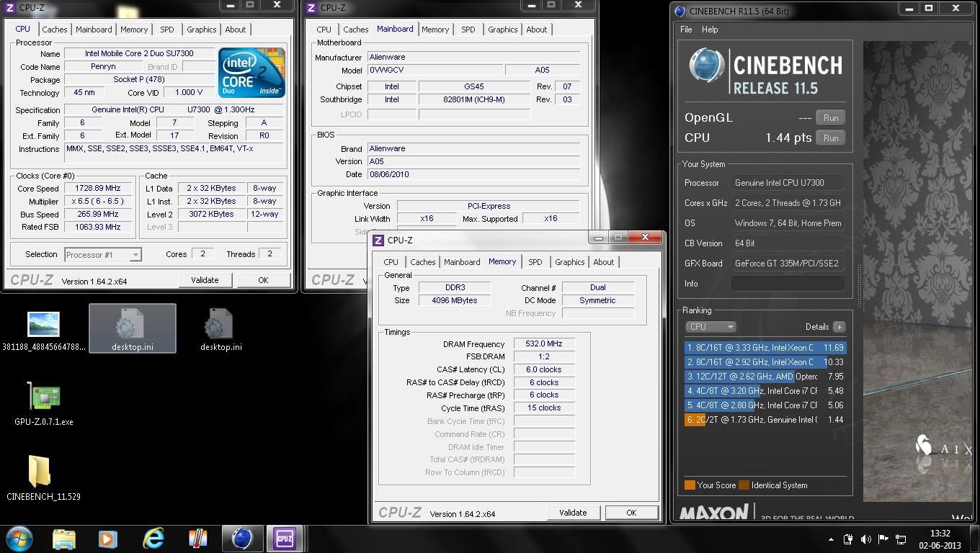Switch to Mainboard tab in the CPU-tab window

[x=94, y=30]
